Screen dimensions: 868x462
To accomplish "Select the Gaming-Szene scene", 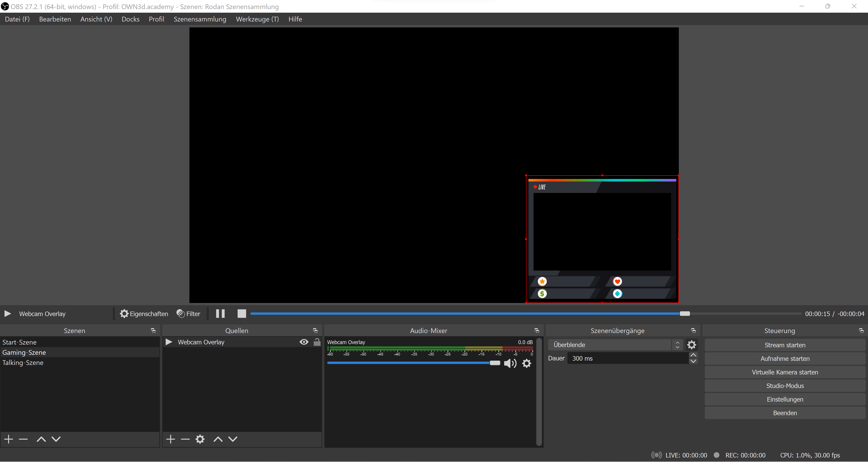I will 24,352.
